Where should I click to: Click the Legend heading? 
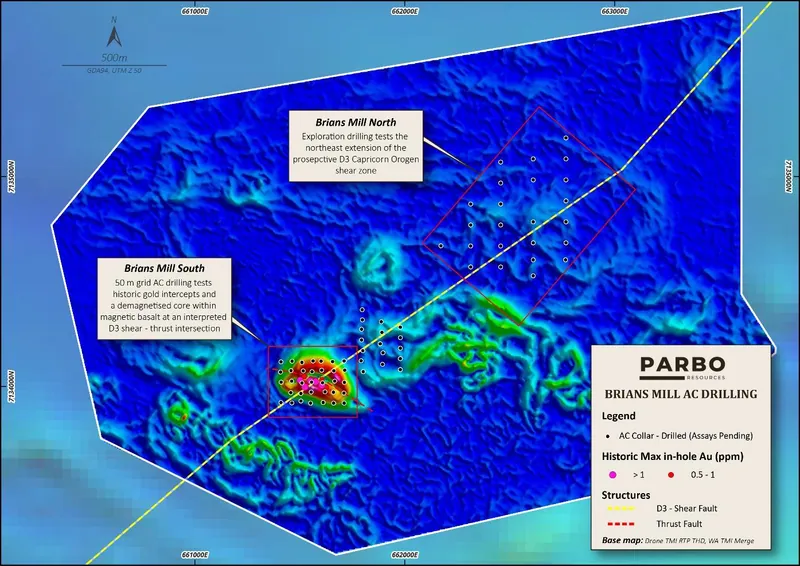pos(618,416)
